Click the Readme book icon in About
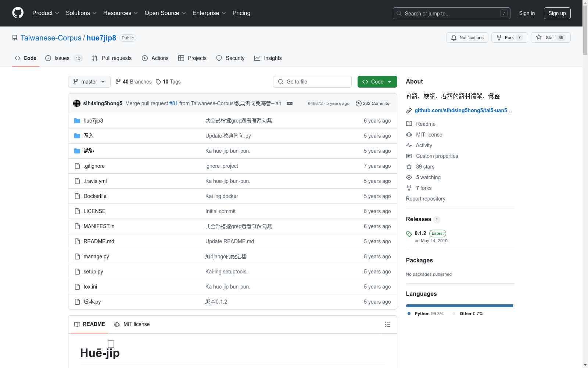Viewport: 588px width, 368px height. [409, 124]
